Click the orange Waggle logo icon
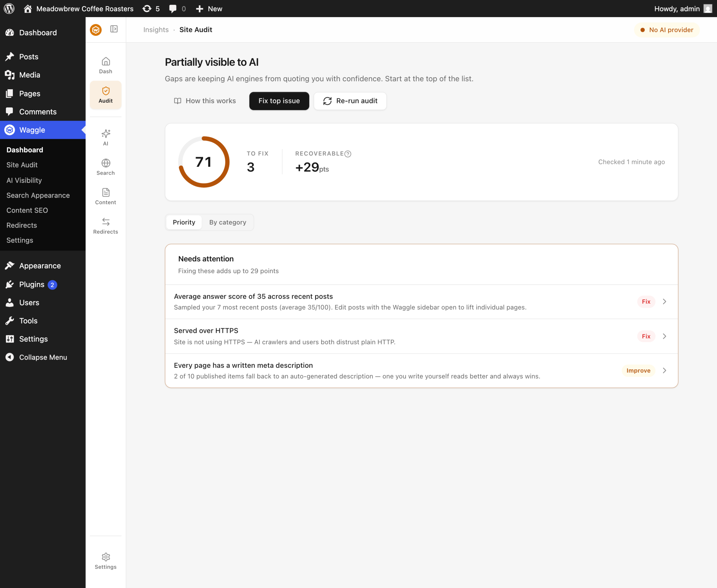This screenshot has width=717, height=588. (96, 30)
